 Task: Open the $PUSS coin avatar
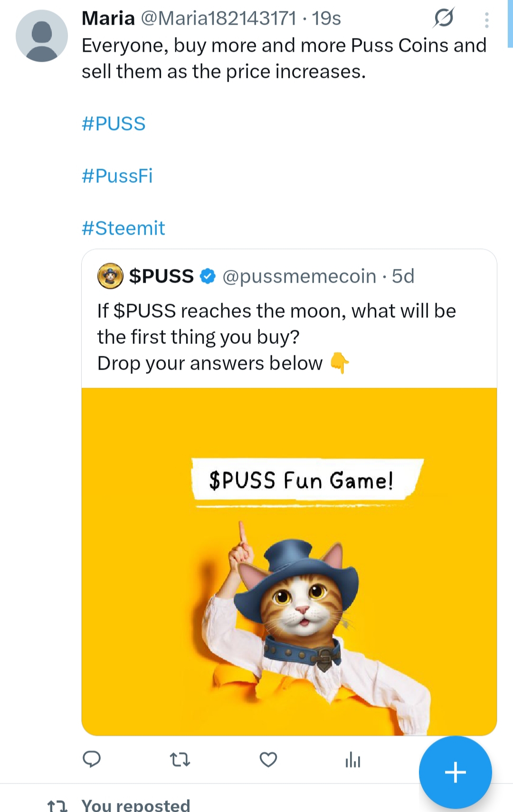coord(110,276)
